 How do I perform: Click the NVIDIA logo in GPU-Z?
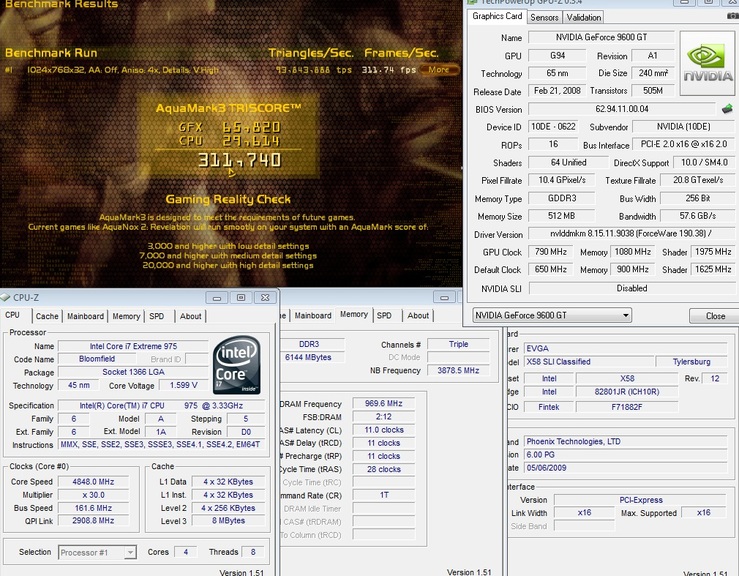pyautogui.click(x=707, y=64)
